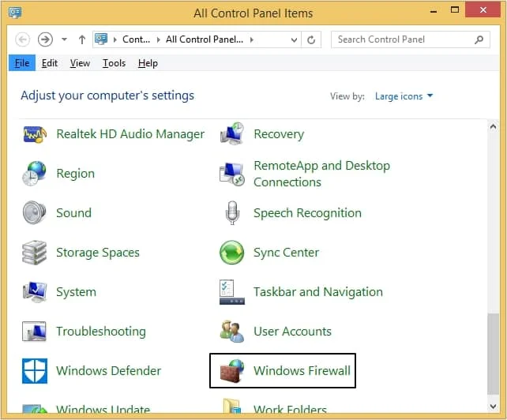The image size is (507, 420).
Task: Click the Realtek HD Audio Manager icon
Action: point(35,134)
